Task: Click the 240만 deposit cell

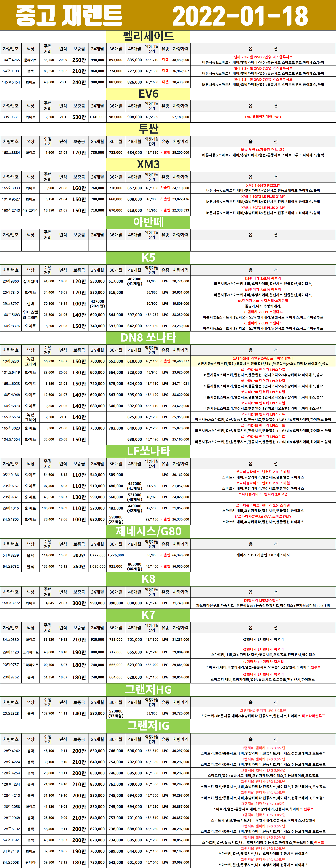Action: click(79, 82)
